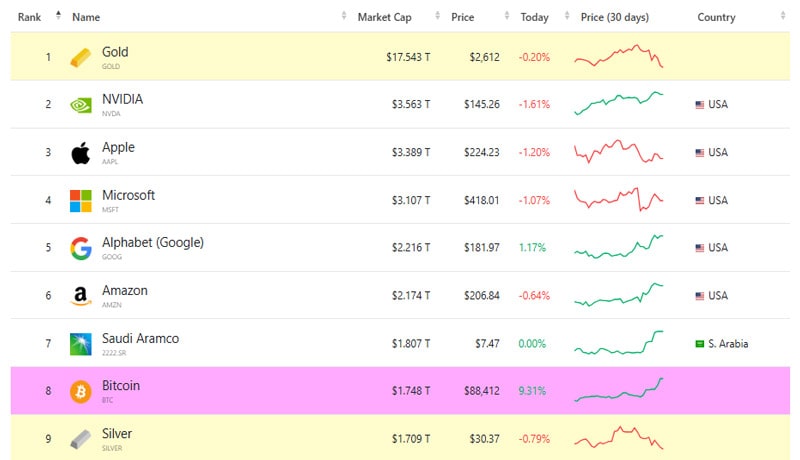Click the USA flag in Microsoft row

point(699,200)
